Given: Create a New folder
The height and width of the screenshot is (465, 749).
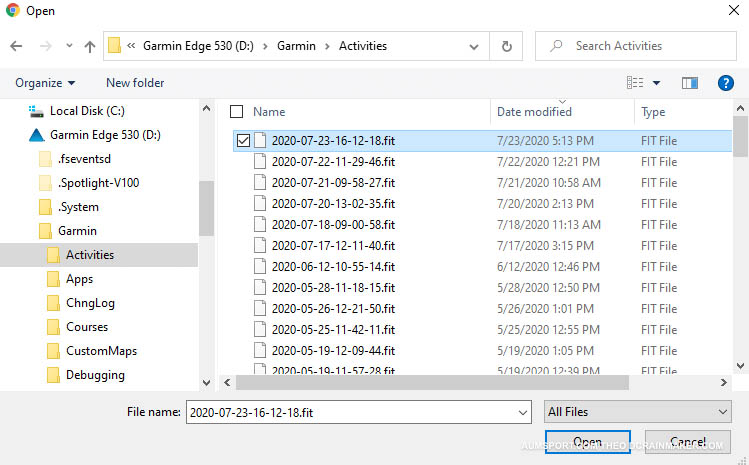Looking at the screenshot, I should 135,83.
